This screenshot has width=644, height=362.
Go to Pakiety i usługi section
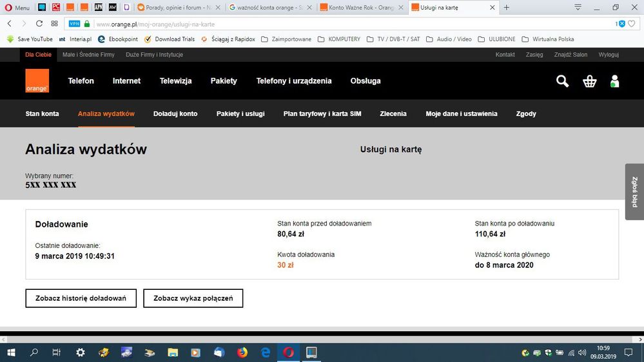[x=240, y=114]
